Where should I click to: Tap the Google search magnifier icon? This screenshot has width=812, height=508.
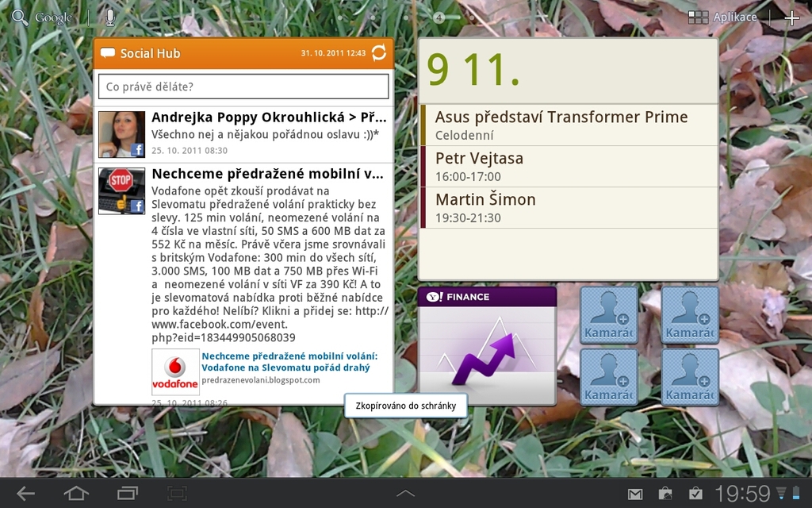(x=19, y=16)
